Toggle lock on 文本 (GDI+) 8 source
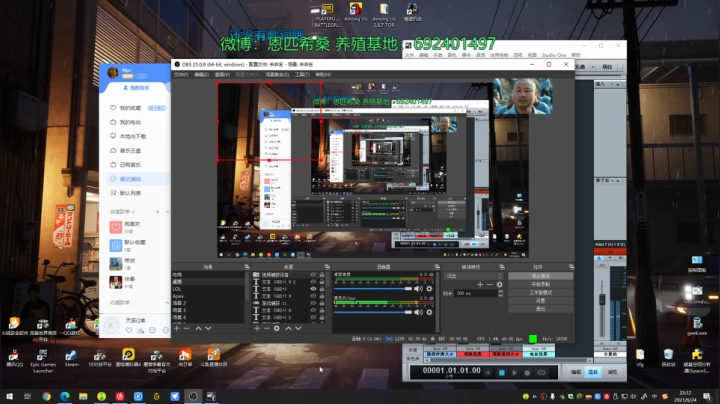This screenshot has width=720, height=404. 322,310
